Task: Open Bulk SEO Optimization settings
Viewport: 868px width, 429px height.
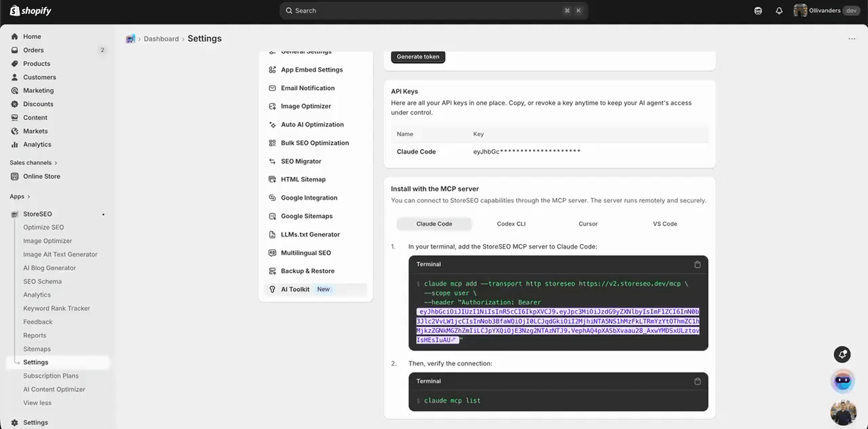Action: click(315, 143)
